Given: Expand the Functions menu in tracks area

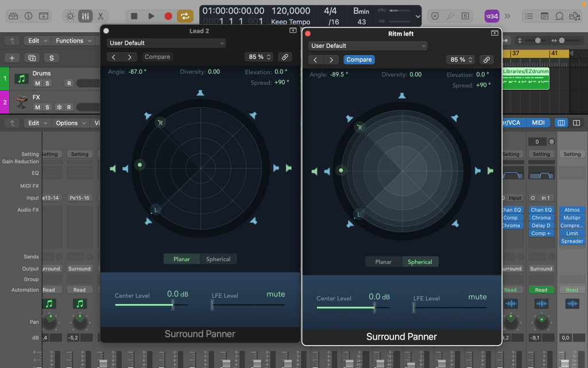Looking at the screenshot, I should (x=73, y=41).
